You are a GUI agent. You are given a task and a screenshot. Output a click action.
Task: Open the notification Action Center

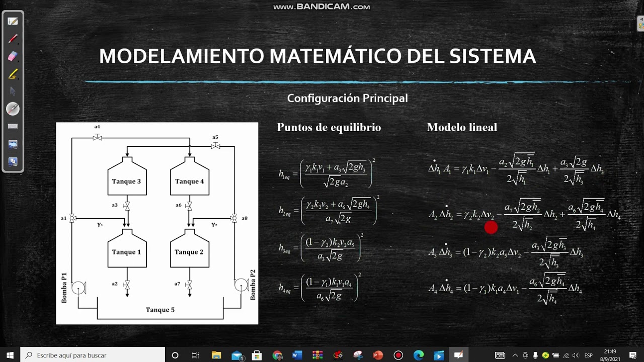(633, 355)
